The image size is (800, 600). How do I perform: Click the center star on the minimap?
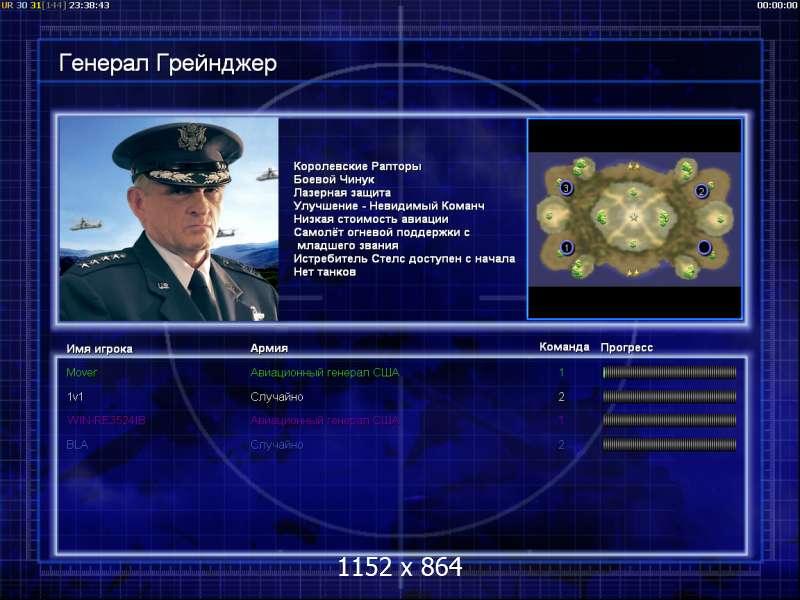point(634,218)
